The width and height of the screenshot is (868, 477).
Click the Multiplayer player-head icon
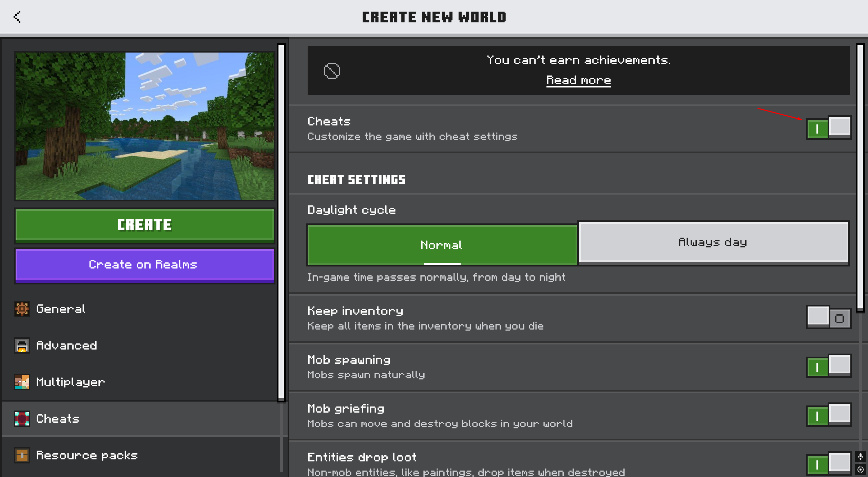(x=22, y=382)
